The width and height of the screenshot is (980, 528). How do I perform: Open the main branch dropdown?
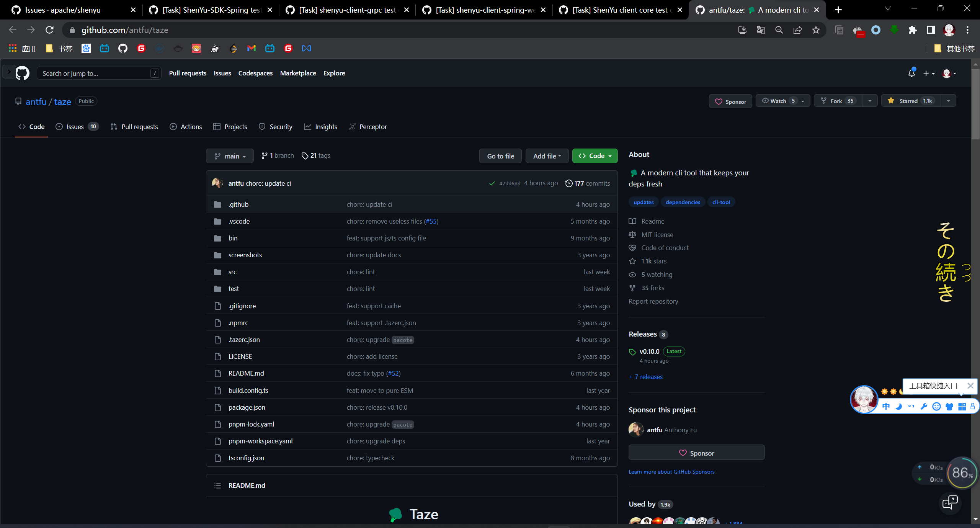tap(230, 156)
